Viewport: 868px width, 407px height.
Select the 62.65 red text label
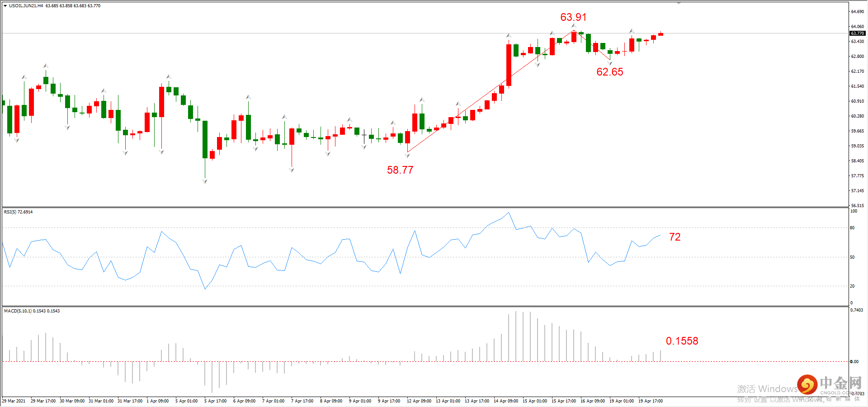coord(609,72)
